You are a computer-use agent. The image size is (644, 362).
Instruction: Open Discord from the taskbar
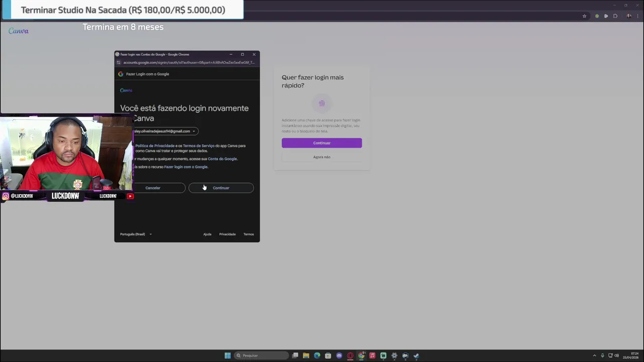(x=339, y=355)
